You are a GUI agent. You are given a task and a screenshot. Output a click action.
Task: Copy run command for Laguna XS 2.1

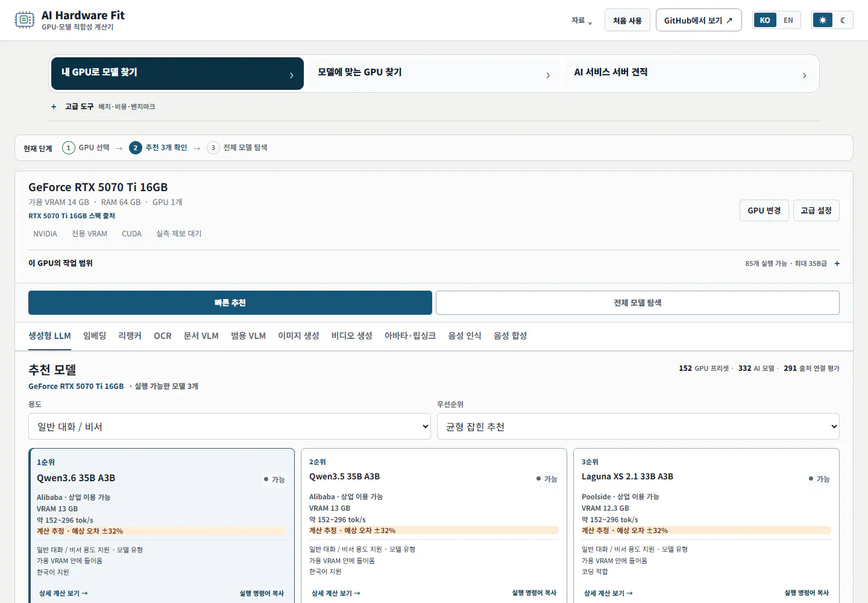point(807,593)
